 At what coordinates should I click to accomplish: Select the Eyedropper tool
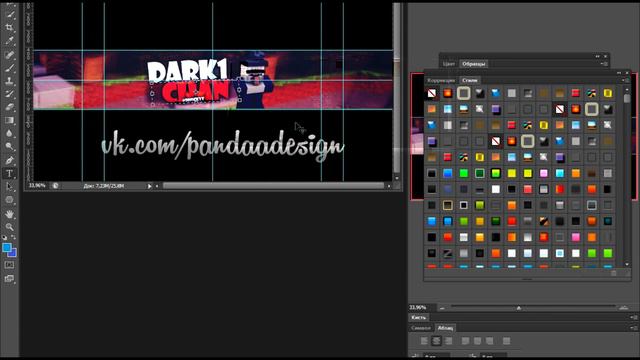coord(9,41)
